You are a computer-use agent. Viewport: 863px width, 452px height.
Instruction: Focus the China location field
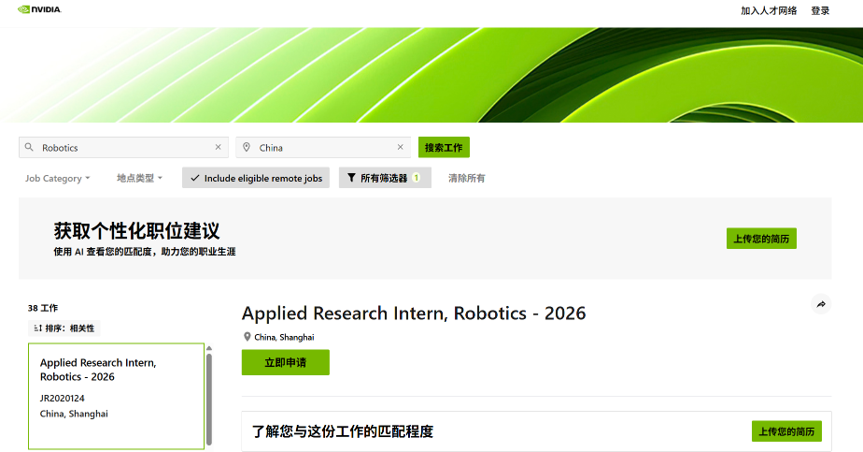323,148
